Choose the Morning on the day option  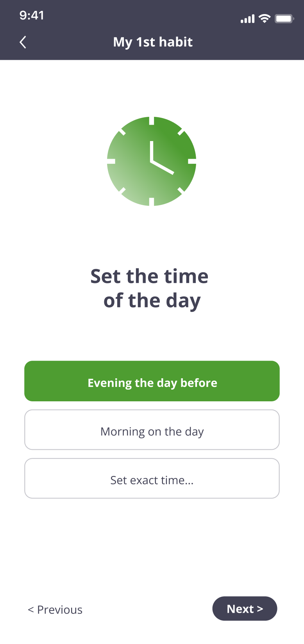(152, 430)
